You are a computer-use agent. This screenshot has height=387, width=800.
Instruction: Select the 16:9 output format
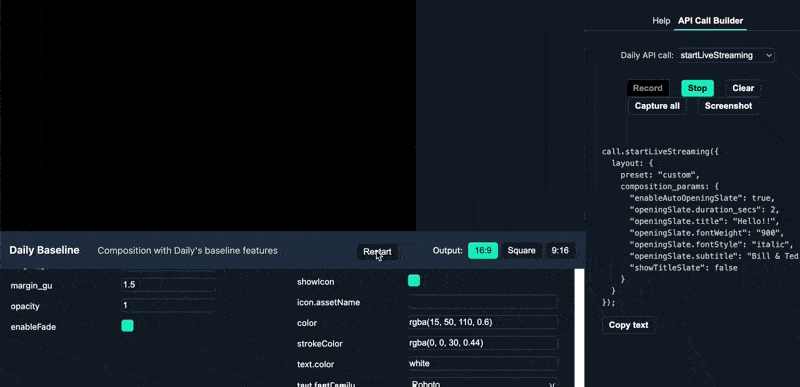483,250
